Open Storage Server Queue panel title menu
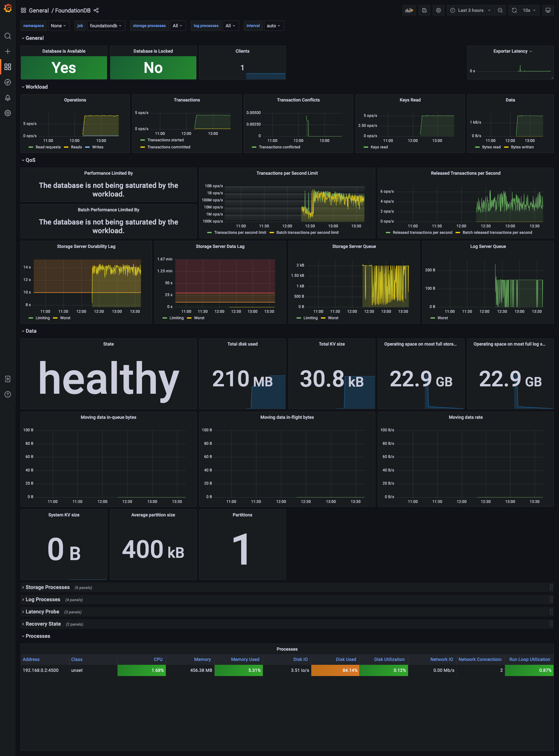 click(354, 246)
